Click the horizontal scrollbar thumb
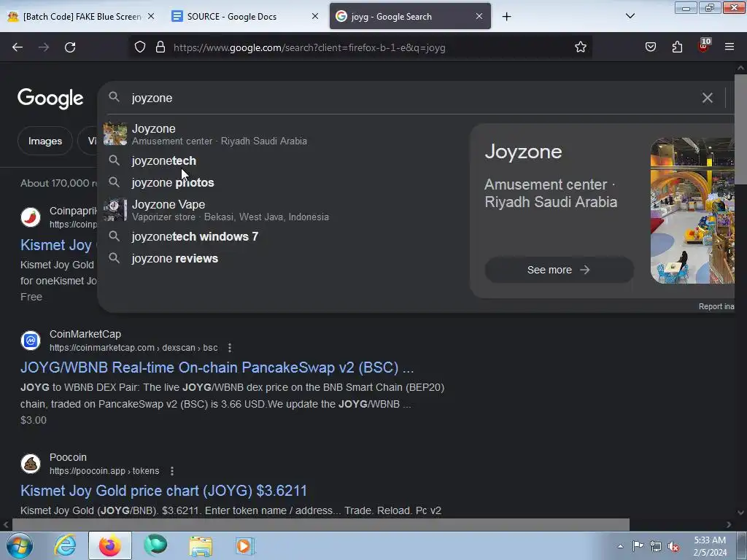 click(321, 524)
